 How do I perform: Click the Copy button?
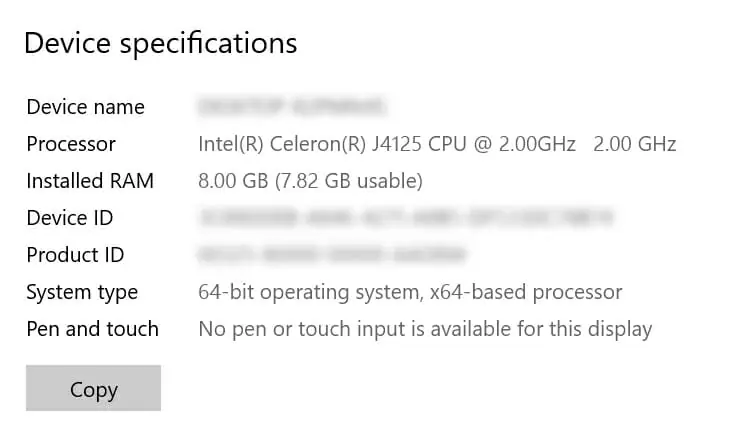point(93,389)
